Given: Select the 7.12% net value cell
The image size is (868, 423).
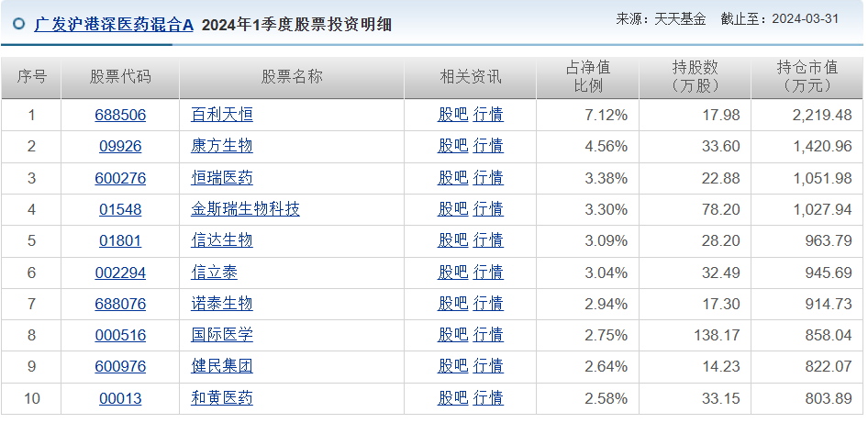Looking at the screenshot, I should [588, 116].
